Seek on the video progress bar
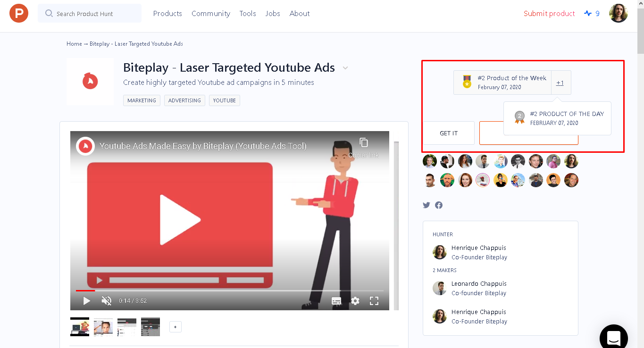The image size is (644, 348). click(230, 290)
